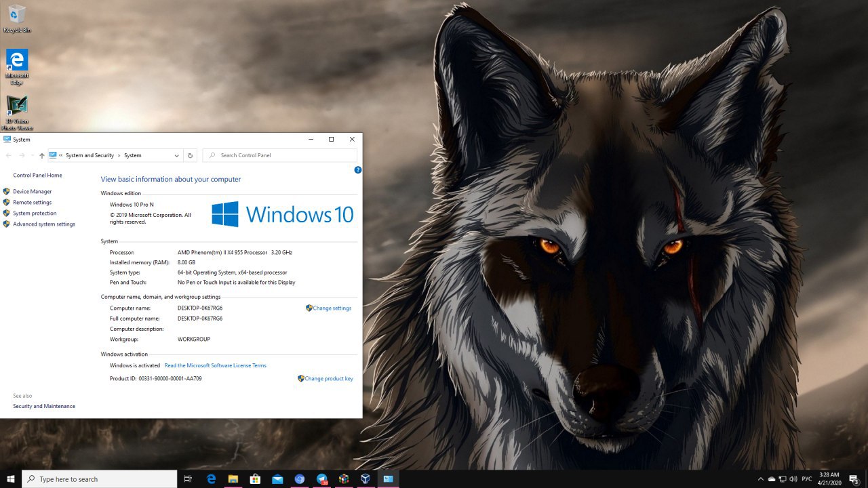Open the Windows Start menu
The image size is (868, 488).
[x=11, y=479]
